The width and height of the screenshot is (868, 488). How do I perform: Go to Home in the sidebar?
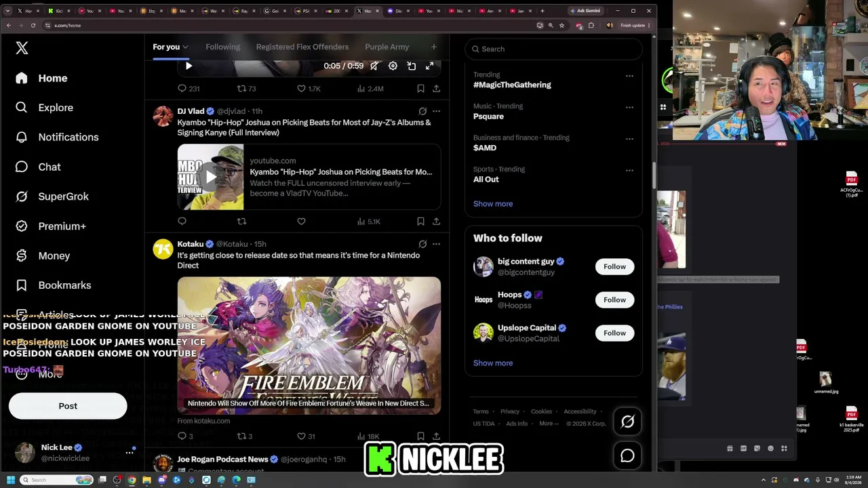(x=42, y=78)
